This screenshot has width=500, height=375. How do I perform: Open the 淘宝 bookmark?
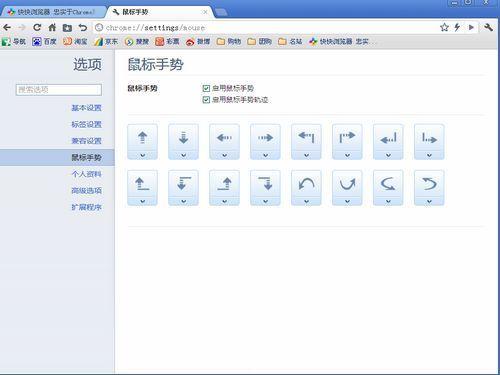pos(75,42)
